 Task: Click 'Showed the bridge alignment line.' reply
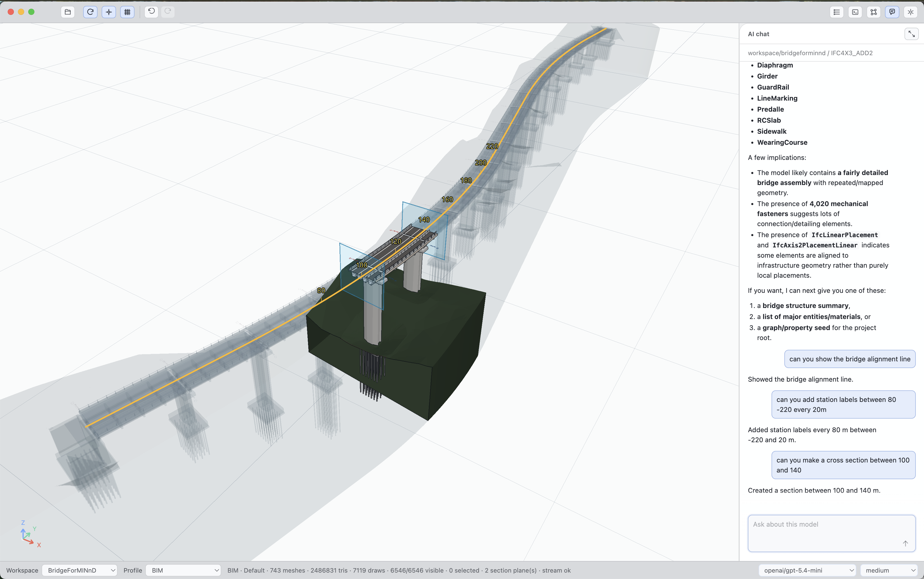click(x=800, y=379)
